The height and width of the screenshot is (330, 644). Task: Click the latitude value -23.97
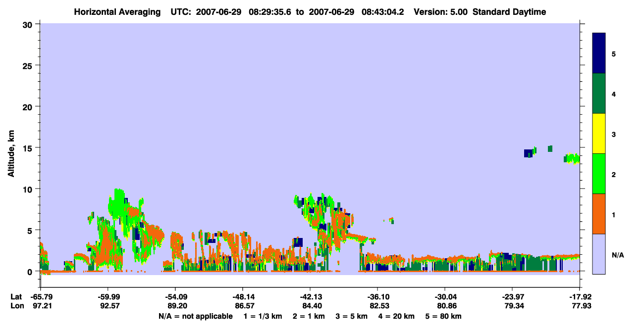coord(512,297)
